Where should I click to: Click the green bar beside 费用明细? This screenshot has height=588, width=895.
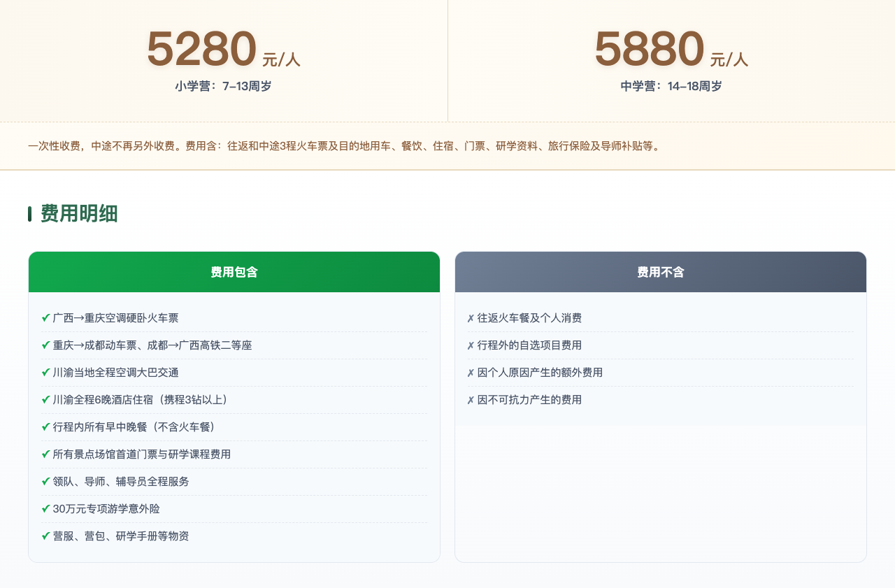point(29,214)
